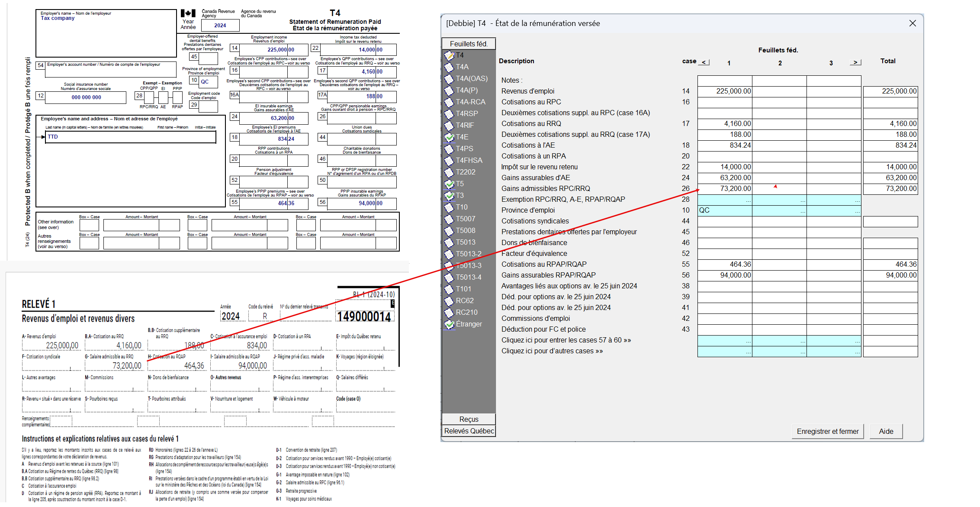Select the T5013 slip icon
The image size is (980, 507).
coord(449,242)
